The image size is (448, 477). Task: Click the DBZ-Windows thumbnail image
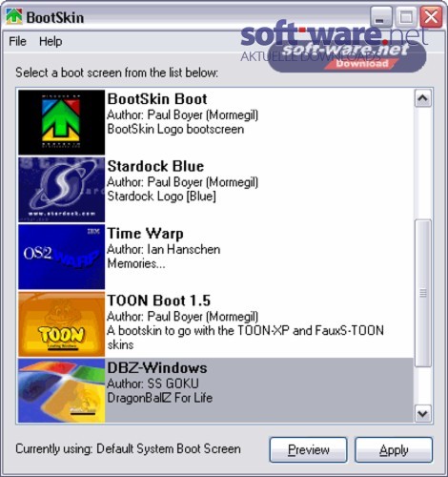[61, 391]
